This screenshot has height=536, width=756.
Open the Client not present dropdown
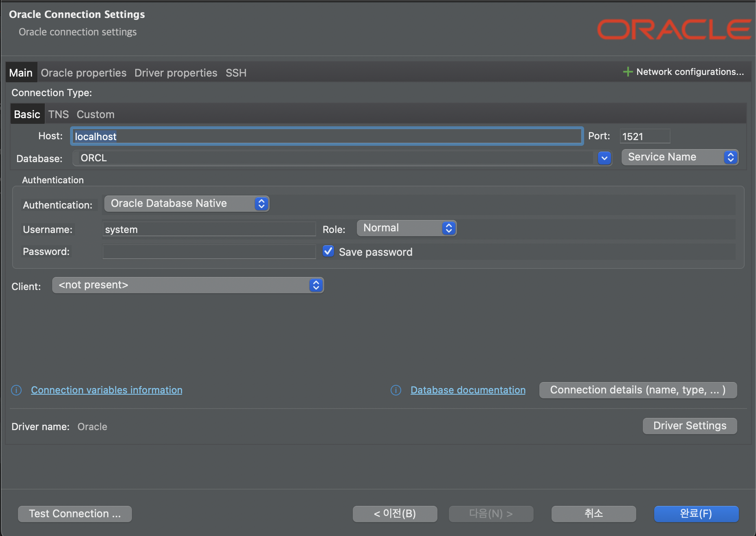pyautogui.click(x=188, y=285)
